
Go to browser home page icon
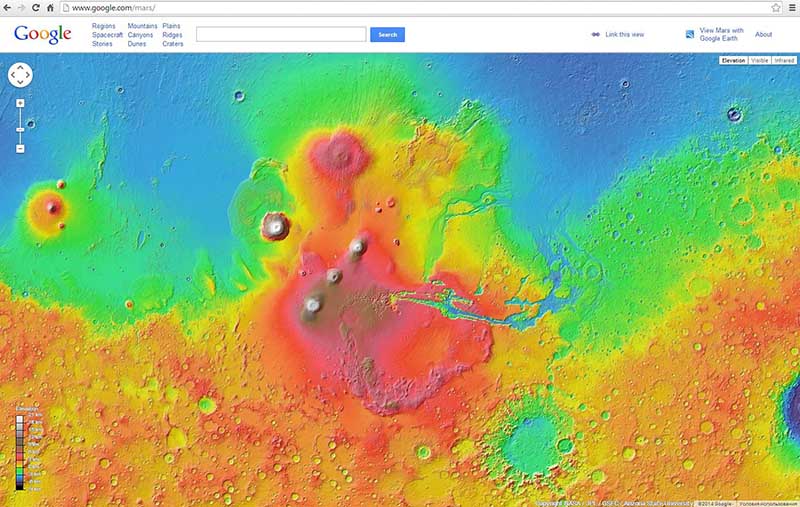pyautogui.click(x=50, y=7)
